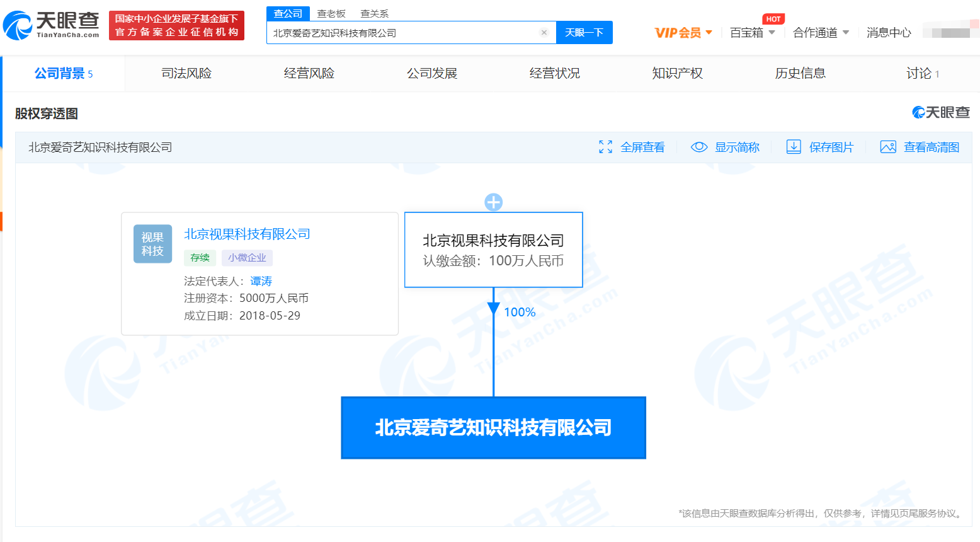Switch to the 司法风险 tab
This screenshot has width=980, height=542.
point(186,74)
